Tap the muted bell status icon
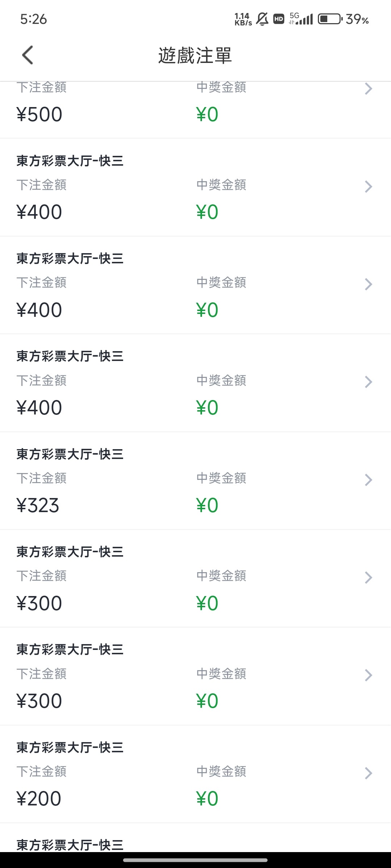Image resolution: width=391 pixels, height=868 pixels. pyautogui.click(x=262, y=19)
